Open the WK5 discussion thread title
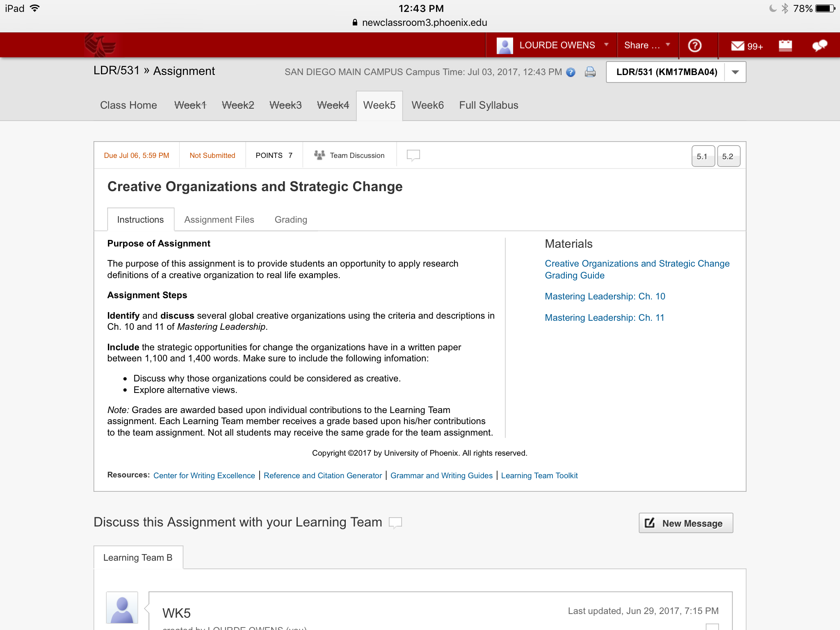The width and height of the screenshot is (840, 630). [x=176, y=613]
